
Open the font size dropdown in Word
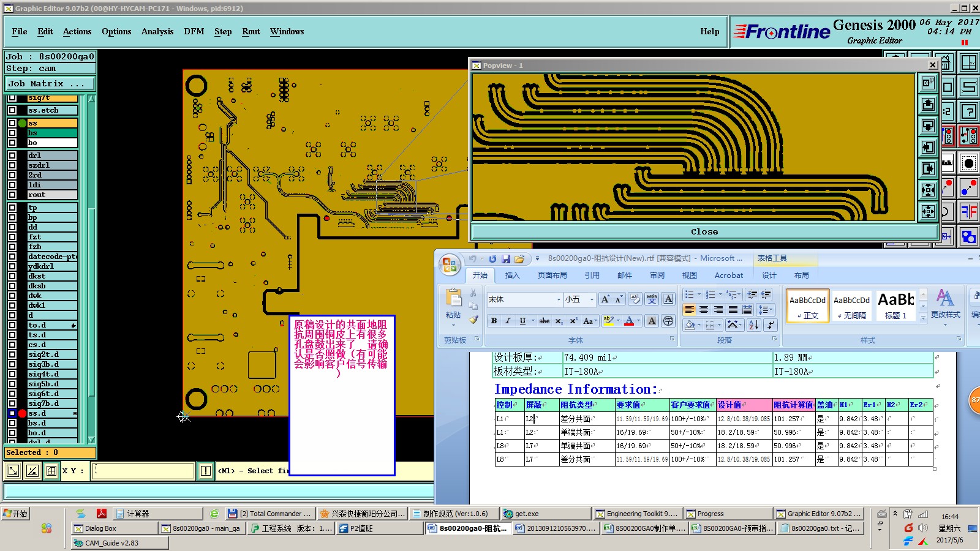592,299
